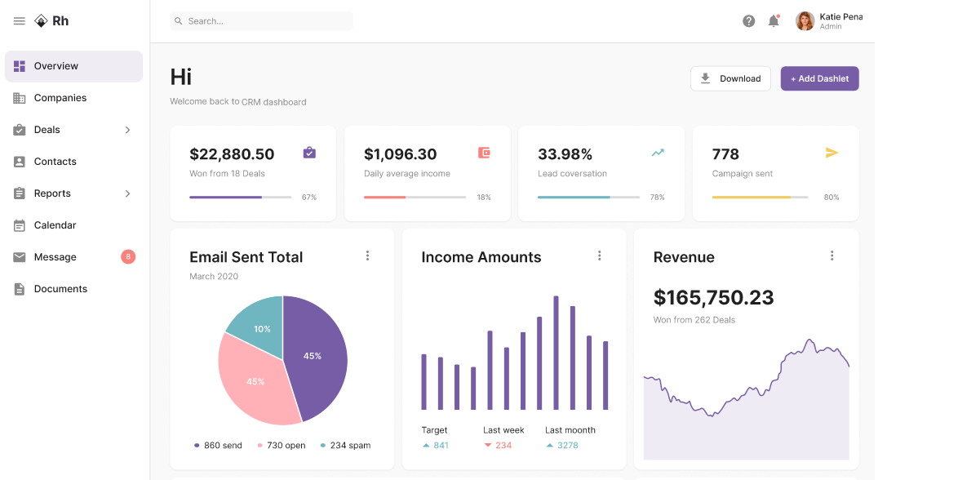Expand the Deals submenu chevron
The width and height of the screenshot is (980, 480).
127,130
